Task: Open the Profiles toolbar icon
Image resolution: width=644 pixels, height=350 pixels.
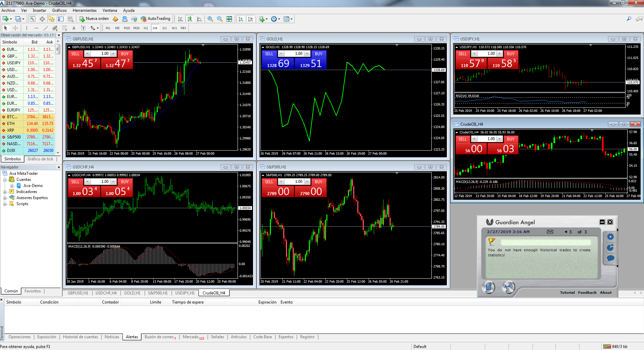Action: tap(18, 19)
